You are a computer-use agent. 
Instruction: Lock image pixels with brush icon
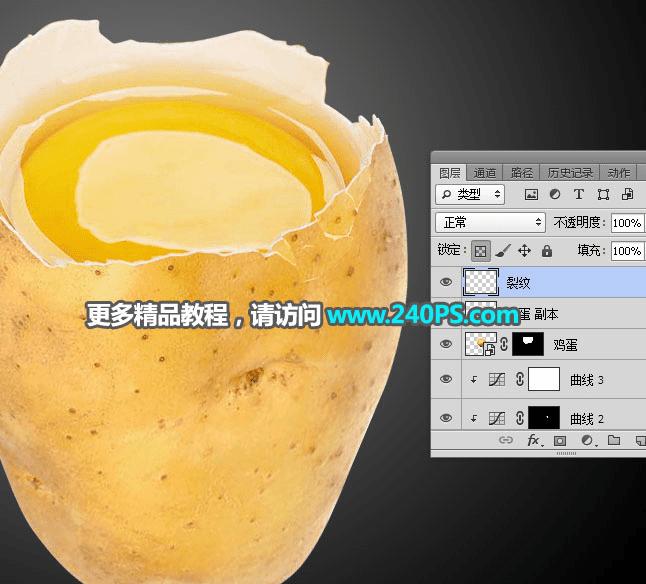(503, 251)
